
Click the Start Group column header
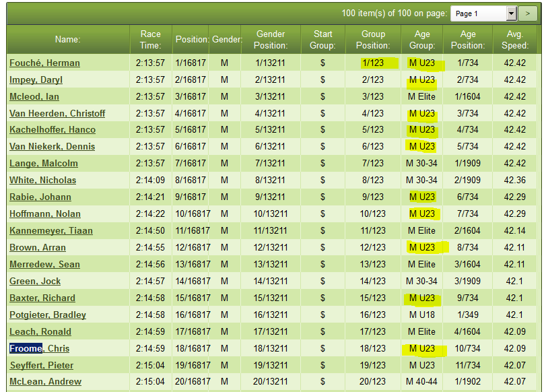click(322, 40)
